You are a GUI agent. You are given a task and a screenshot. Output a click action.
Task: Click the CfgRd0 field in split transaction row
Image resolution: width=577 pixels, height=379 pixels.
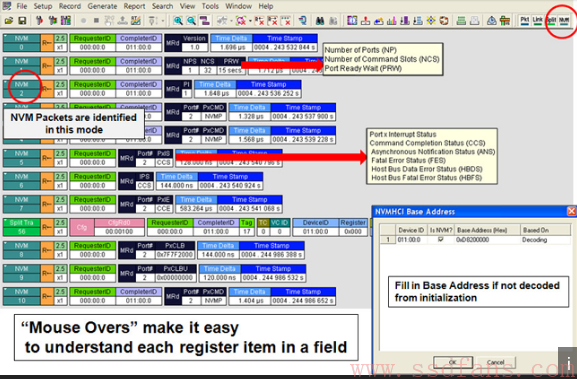coord(119,227)
